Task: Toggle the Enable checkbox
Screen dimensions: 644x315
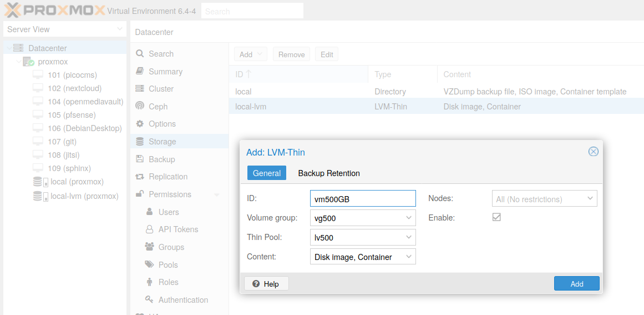Action: (496, 217)
